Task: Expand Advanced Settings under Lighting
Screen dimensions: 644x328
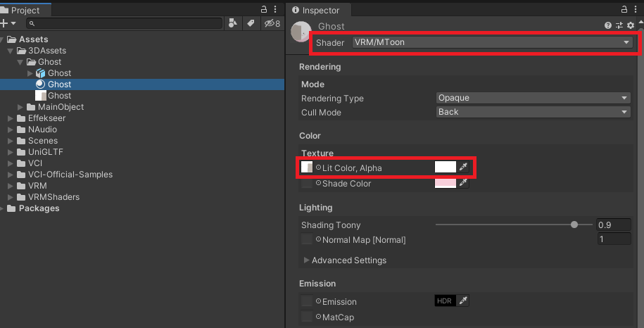Action: 306,260
